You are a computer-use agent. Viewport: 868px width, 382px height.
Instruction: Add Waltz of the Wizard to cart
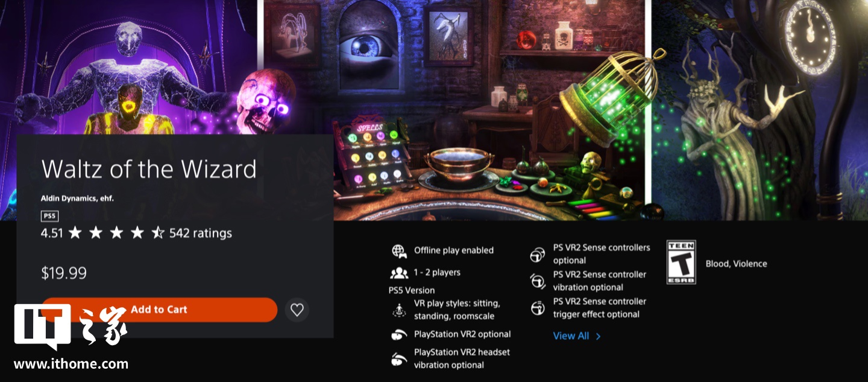[159, 310]
